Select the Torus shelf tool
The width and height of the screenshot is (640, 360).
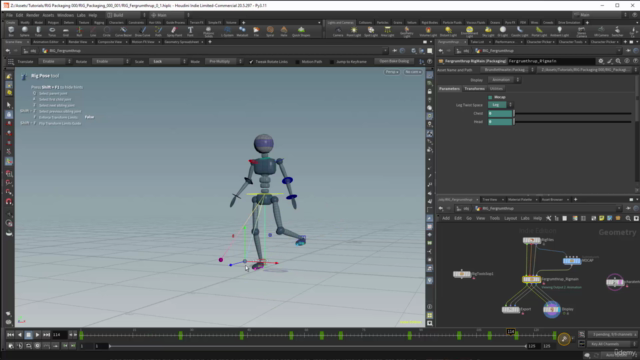(x=52, y=31)
